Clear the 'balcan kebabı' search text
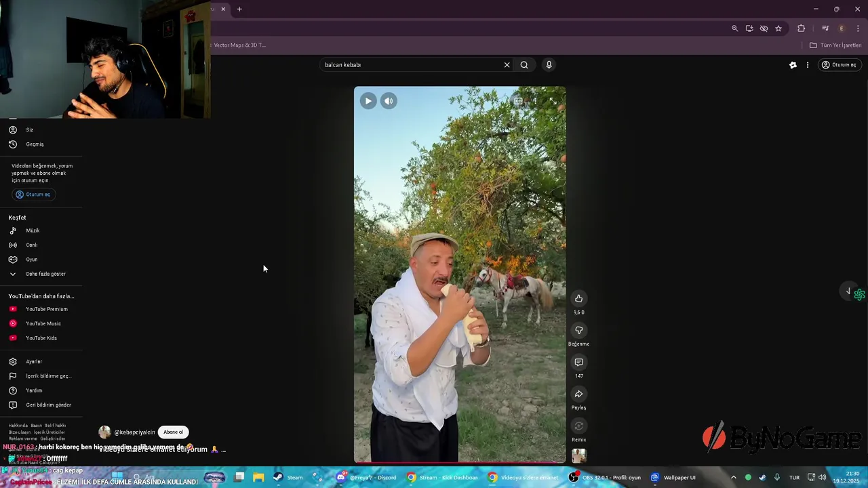This screenshot has width=868, height=488. click(x=507, y=65)
